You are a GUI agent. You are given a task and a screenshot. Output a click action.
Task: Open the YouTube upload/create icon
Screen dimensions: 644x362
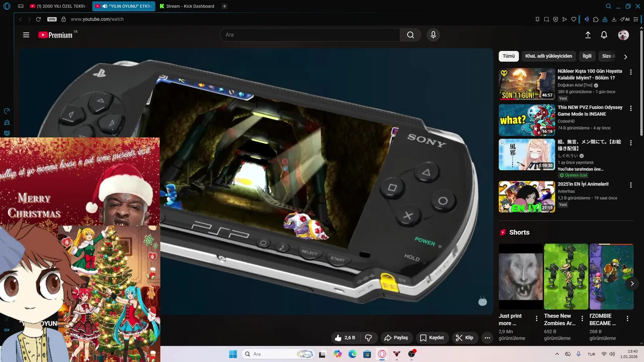pyautogui.click(x=588, y=35)
